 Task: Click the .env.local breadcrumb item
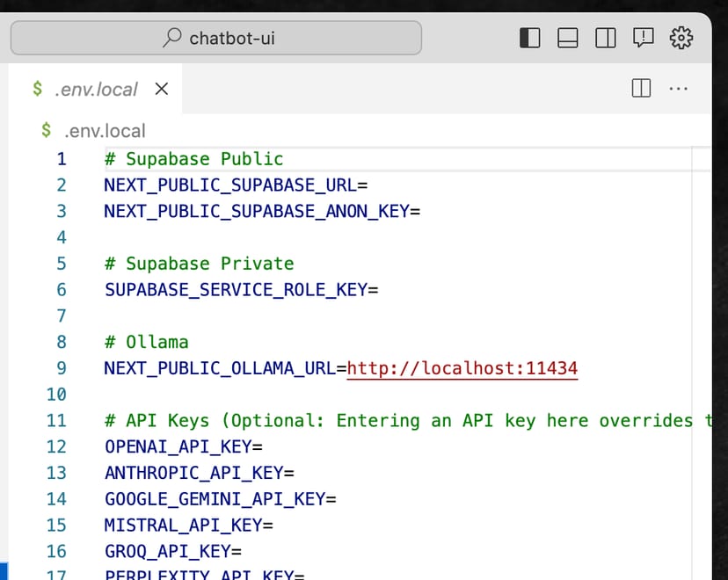click(105, 131)
